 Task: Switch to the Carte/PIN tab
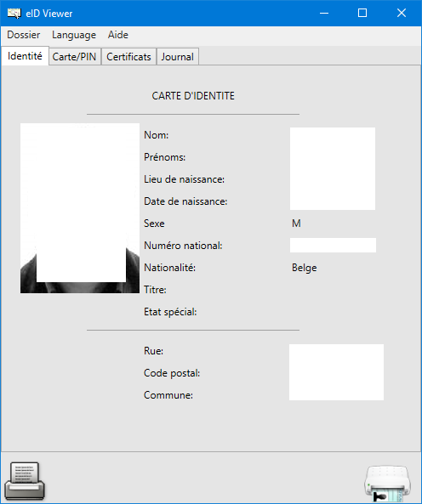[74, 57]
